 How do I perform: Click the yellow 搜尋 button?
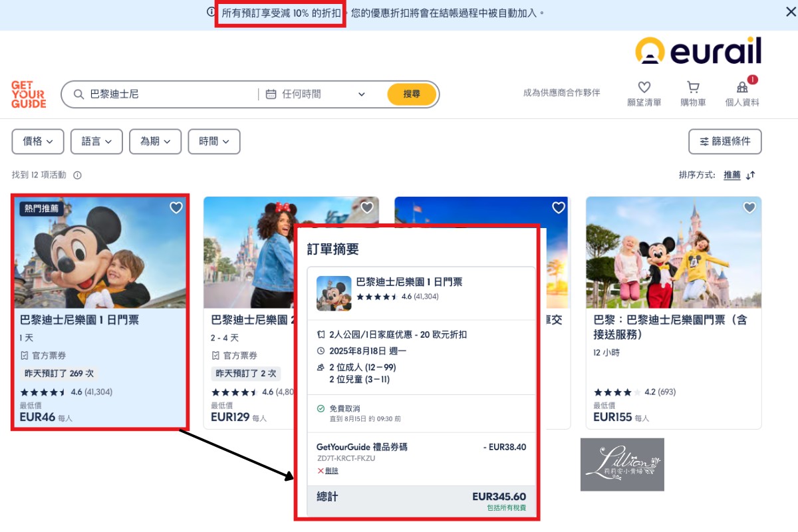412,94
